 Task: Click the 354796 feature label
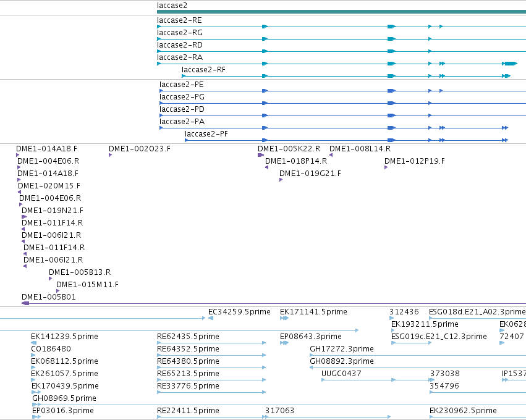tap(444, 387)
